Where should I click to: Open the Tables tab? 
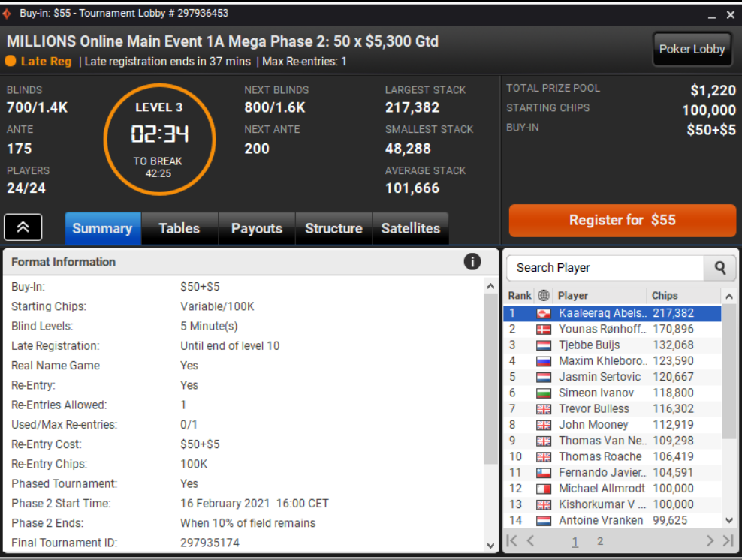(x=179, y=228)
